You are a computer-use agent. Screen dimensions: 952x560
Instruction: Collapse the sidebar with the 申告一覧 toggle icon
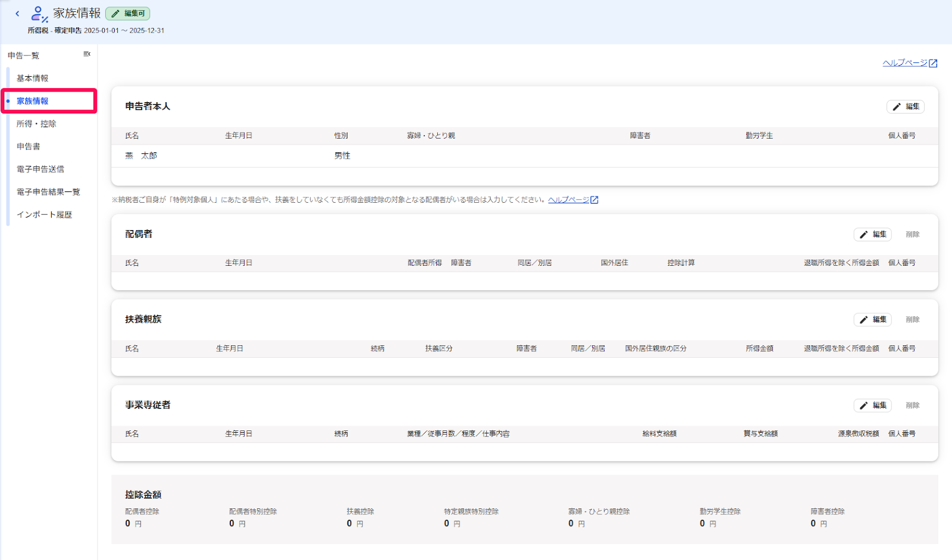[x=87, y=54]
